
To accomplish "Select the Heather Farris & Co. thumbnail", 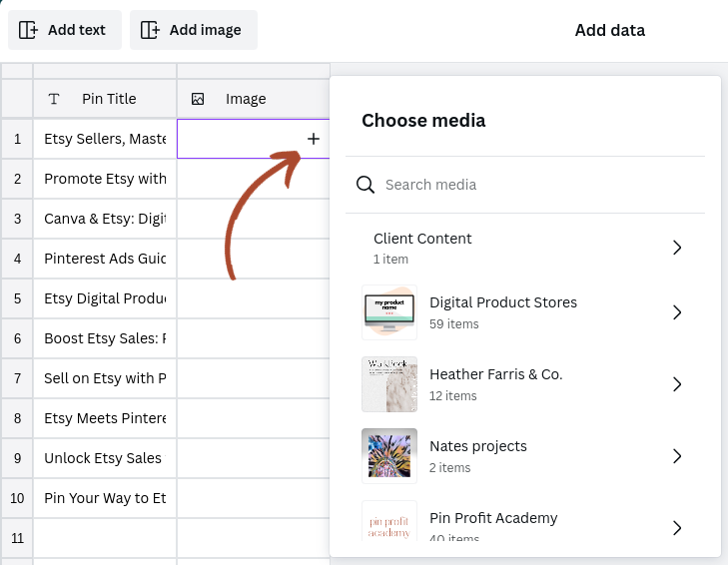I will click(x=389, y=384).
